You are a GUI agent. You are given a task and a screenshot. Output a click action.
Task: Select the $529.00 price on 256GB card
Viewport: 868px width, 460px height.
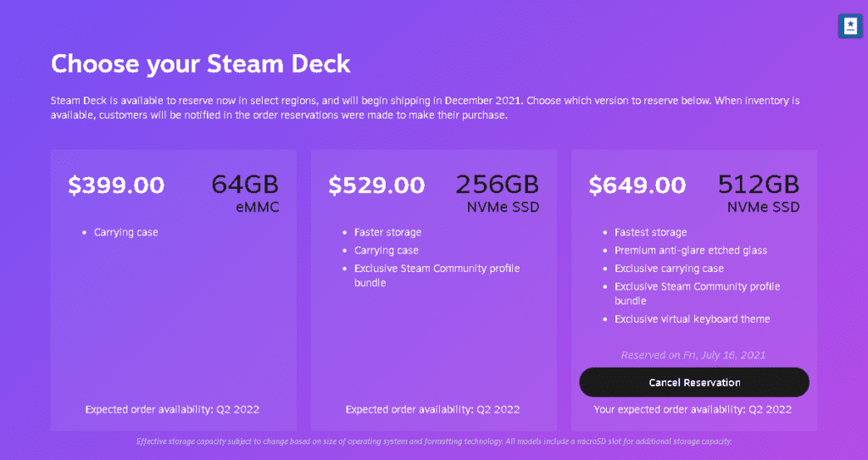pyautogui.click(x=376, y=185)
